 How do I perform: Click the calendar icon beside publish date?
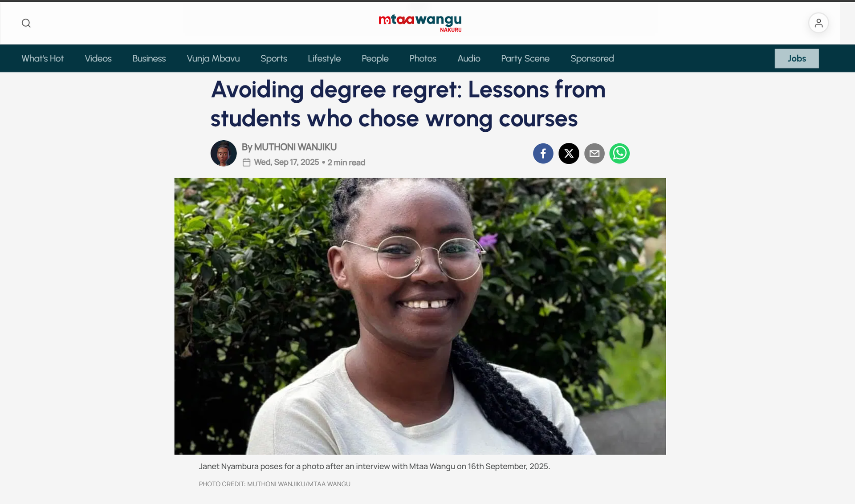pyautogui.click(x=246, y=163)
